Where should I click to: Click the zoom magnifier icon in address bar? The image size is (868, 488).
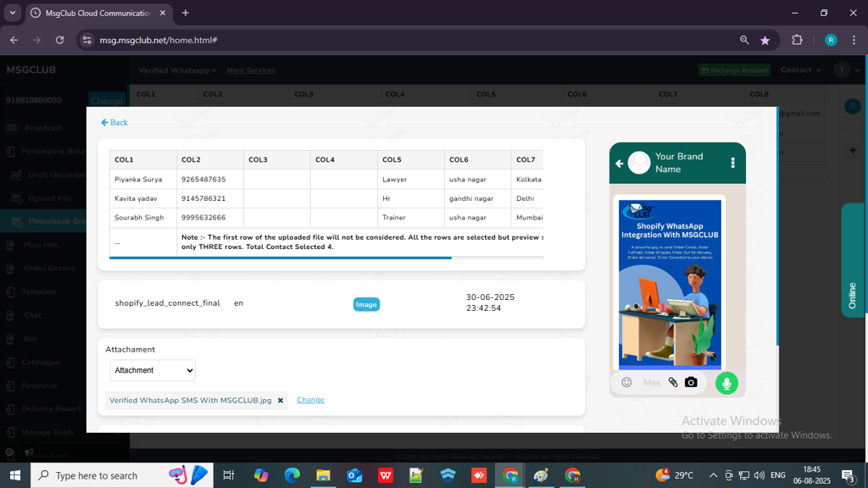click(x=744, y=40)
